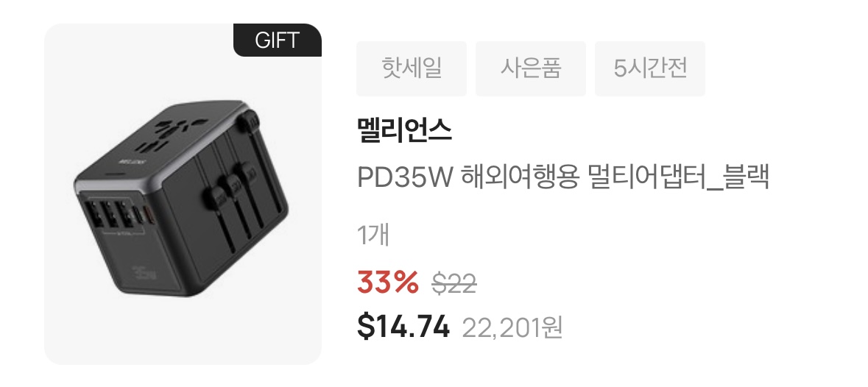Select the 사은품 tag
The width and height of the screenshot is (868, 387).
click(530, 68)
